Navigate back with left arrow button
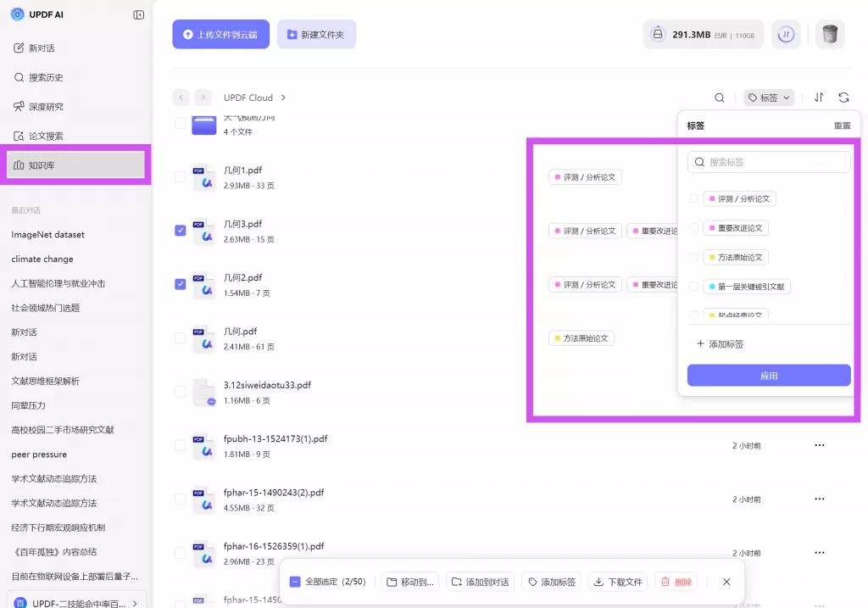Image resolution: width=868 pixels, height=608 pixels. pyautogui.click(x=181, y=98)
